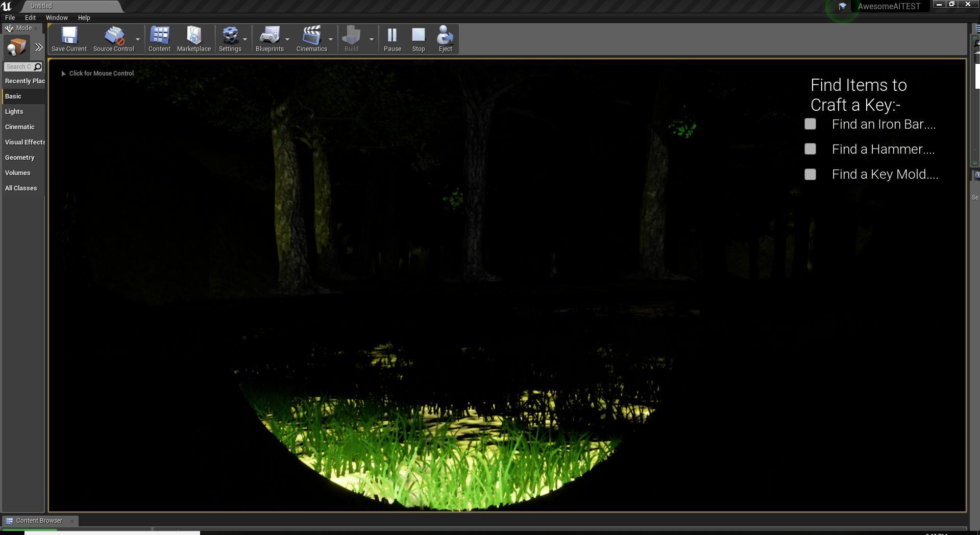Open the Help menu
This screenshot has width=980, height=535.
tap(84, 17)
